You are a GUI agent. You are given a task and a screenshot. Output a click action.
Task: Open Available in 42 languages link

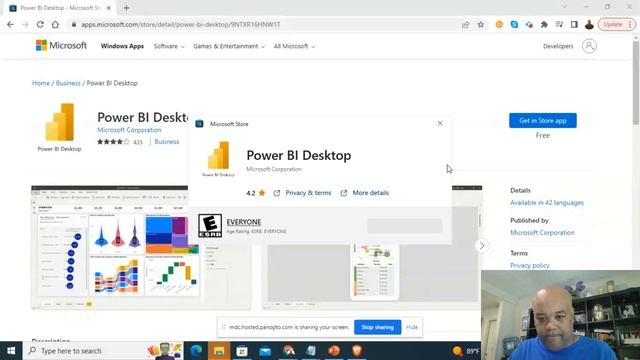coord(547,203)
